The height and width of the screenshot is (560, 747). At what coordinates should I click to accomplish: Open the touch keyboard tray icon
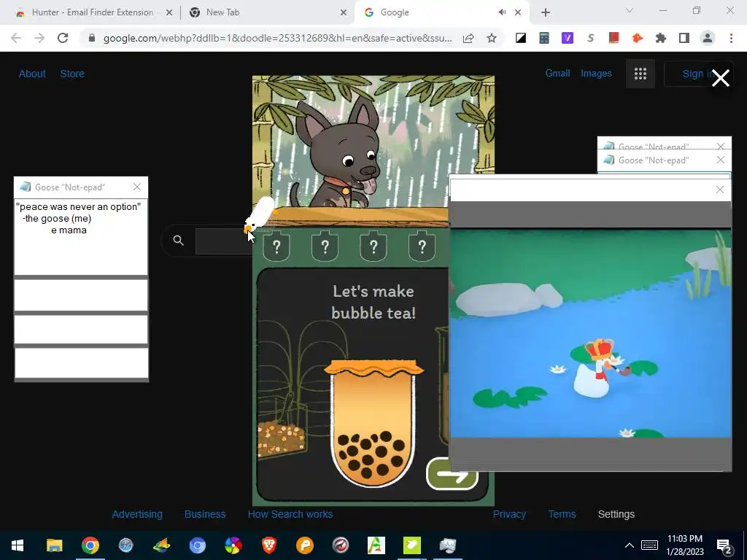pyautogui.click(x=650, y=545)
